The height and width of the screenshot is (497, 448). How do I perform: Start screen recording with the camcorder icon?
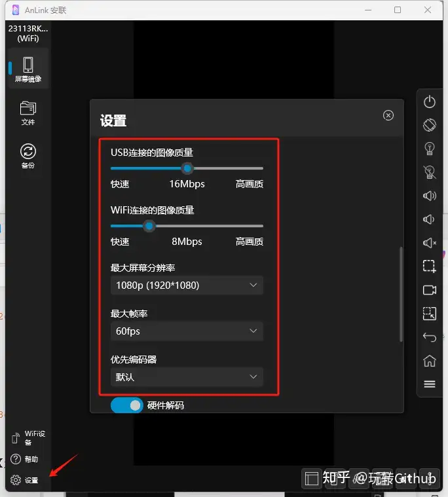(430, 290)
